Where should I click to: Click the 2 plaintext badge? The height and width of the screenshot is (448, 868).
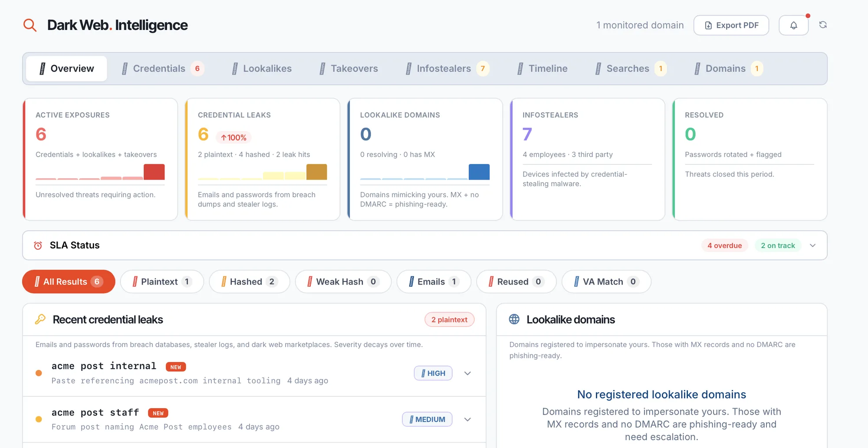(449, 320)
